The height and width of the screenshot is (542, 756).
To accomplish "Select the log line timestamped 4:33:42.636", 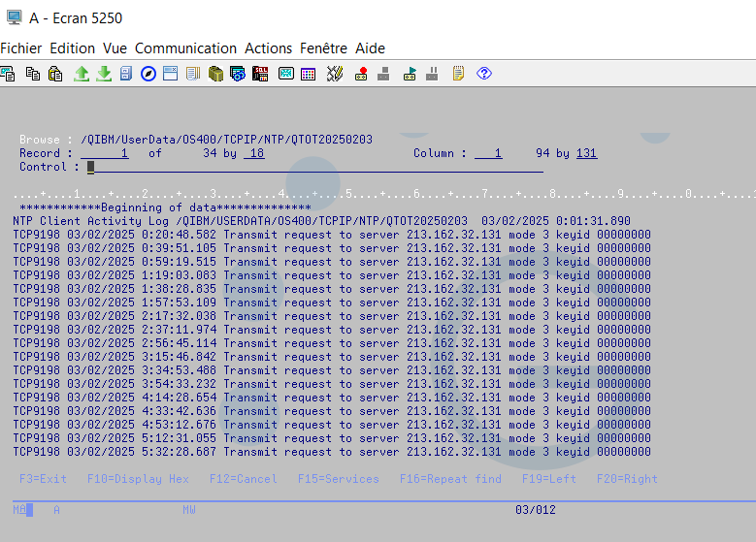I will 332,411.
